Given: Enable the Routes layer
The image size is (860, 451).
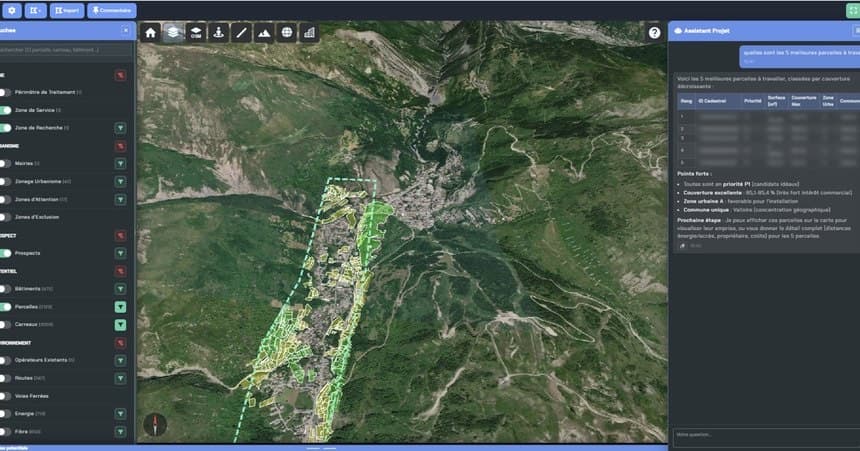Looking at the screenshot, I should [x=5, y=379].
